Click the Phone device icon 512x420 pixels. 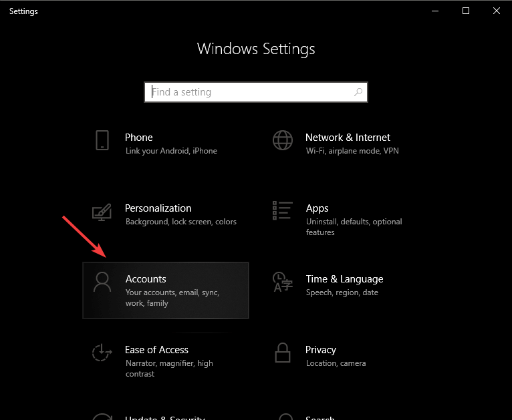pos(102,140)
